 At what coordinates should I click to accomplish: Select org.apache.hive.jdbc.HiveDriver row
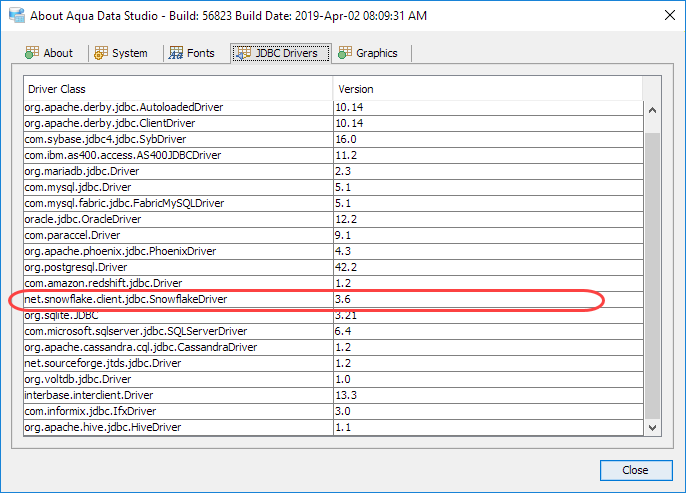[x=333, y=427]
